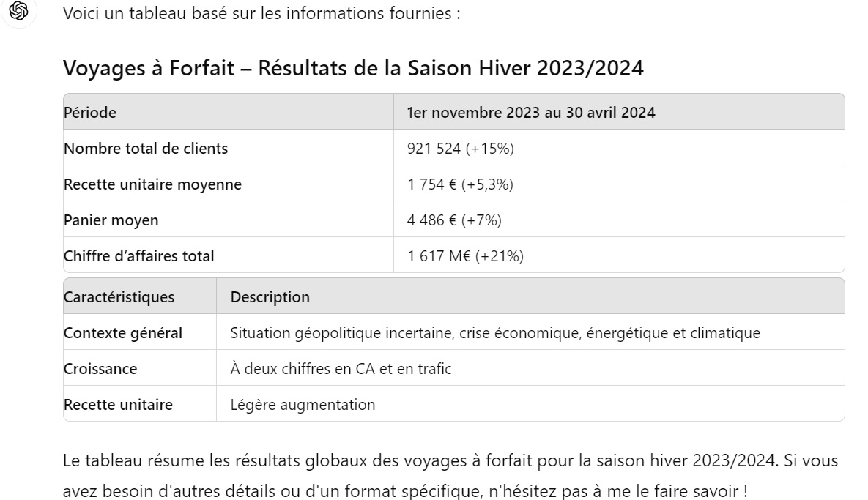Select the 'Caractéristiques' column header
Screen dimensions: 868x500
(x=119, y=297)
